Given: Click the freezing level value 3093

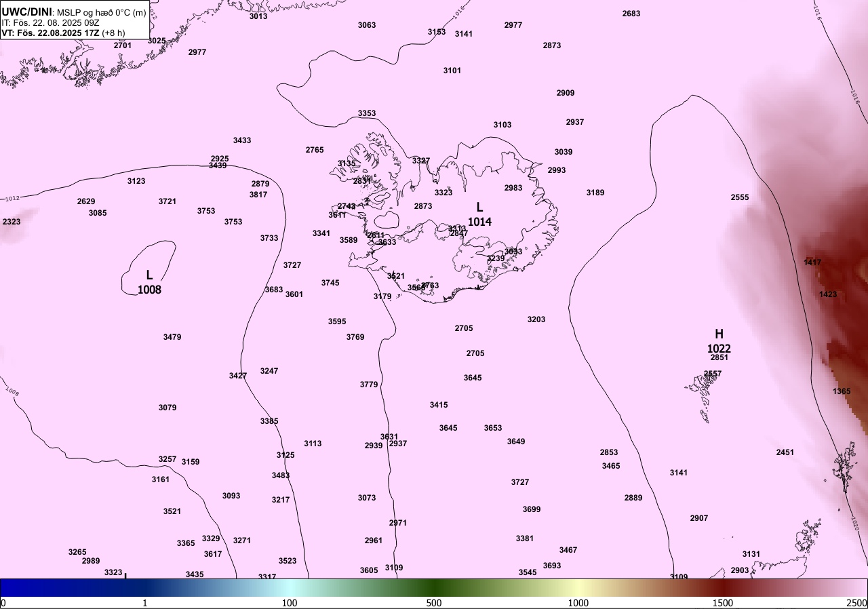Looking at the screenshot, I should 231,496.
